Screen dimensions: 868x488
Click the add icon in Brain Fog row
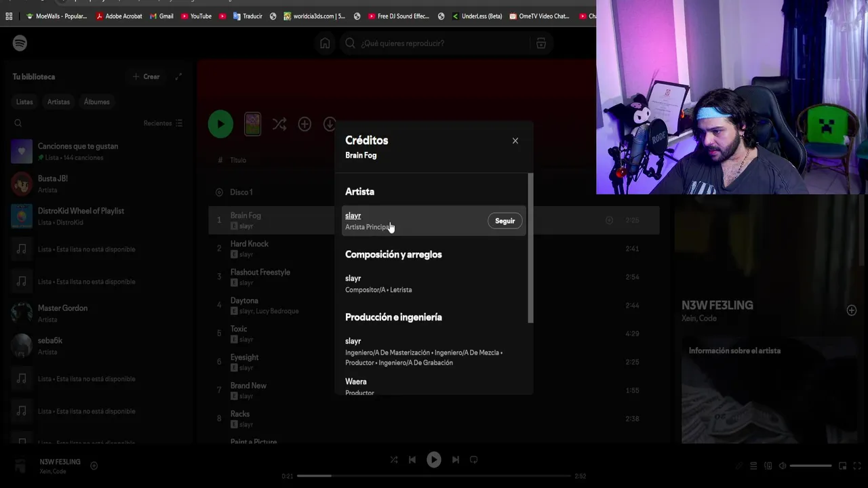pos(609,220)
